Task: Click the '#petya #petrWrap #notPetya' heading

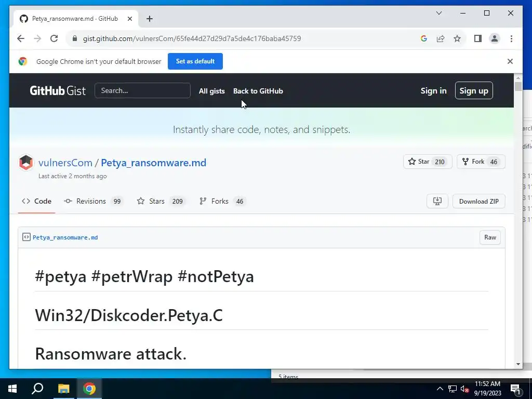Action: click(x=144, y=276)
